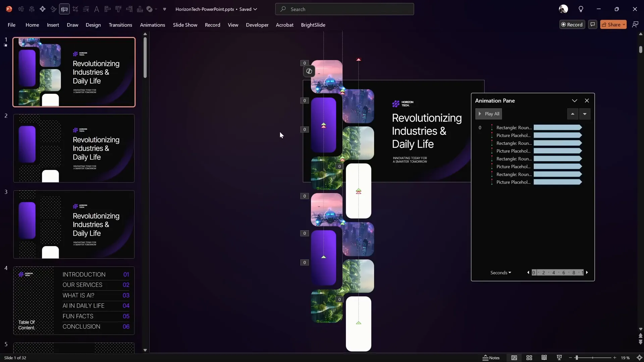This screenshot has height=362, width=644.
Task: Open Search box at the top
Action: coord(345,9)
